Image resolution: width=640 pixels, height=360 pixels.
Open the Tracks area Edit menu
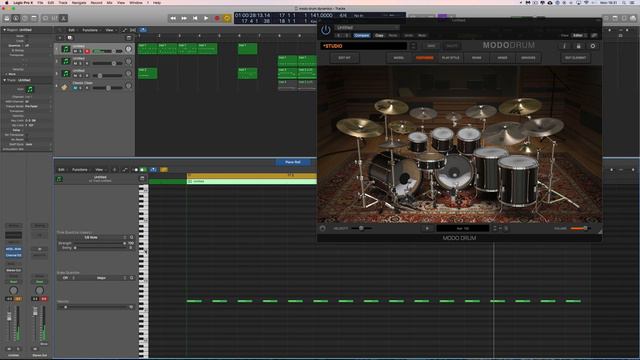72,30
